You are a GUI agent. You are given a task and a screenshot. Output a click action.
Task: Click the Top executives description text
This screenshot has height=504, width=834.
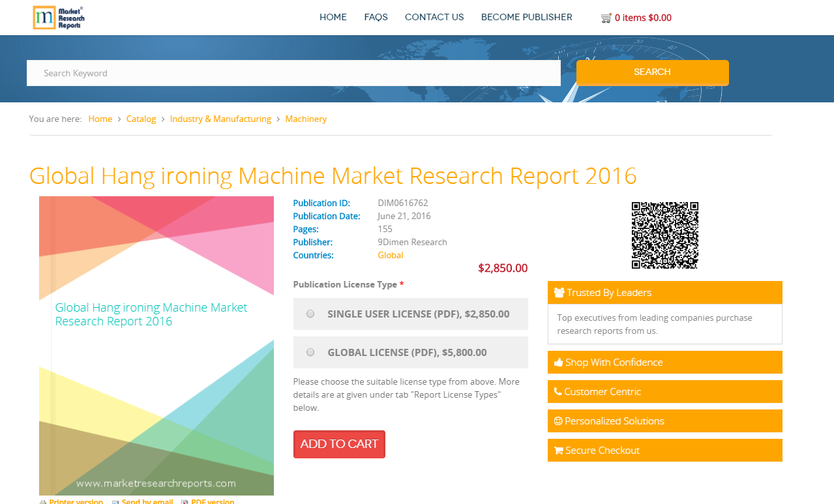tap(655, 324)
